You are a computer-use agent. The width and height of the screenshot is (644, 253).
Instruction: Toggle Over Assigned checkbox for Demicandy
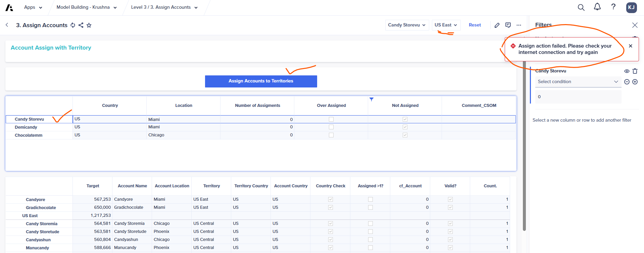tap(331, 127)
